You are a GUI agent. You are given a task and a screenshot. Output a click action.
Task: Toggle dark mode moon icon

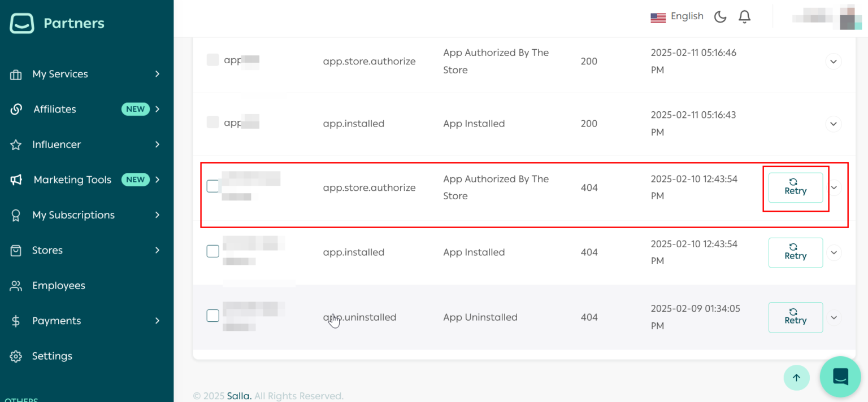coord(720,17)
